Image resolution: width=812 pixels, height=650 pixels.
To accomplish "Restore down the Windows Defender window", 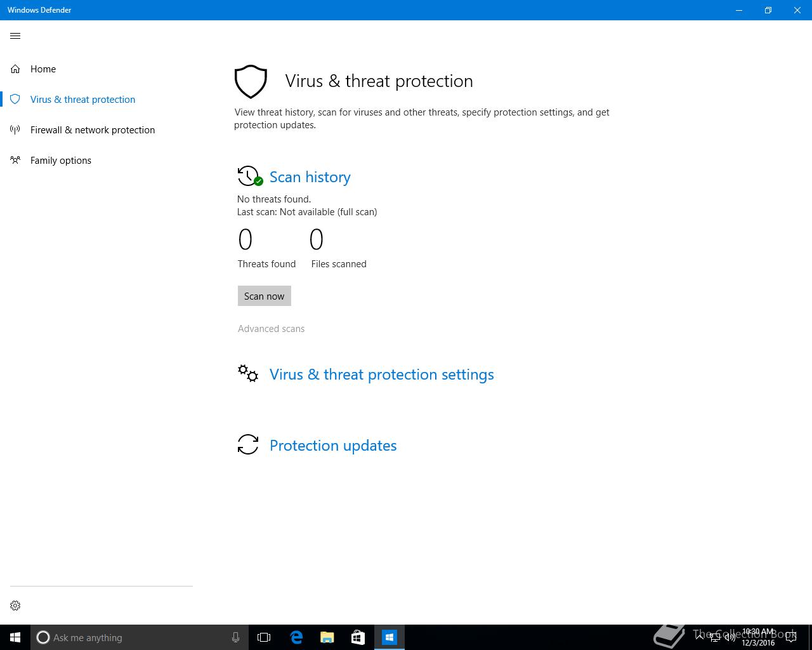I will click(x=768, y=10).
